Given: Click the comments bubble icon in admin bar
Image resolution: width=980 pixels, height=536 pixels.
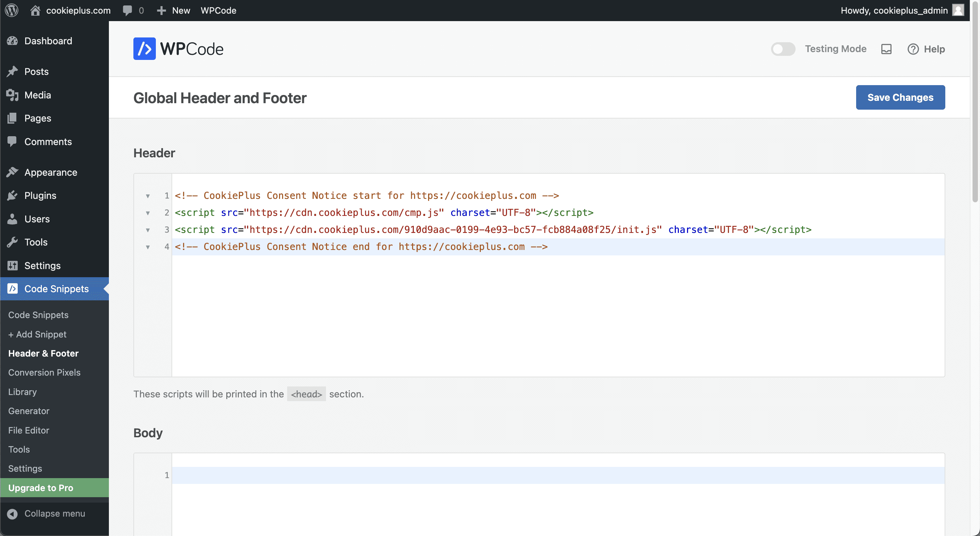Looking at the screenshot, I should pyautogui.click(x=128, y=10).
